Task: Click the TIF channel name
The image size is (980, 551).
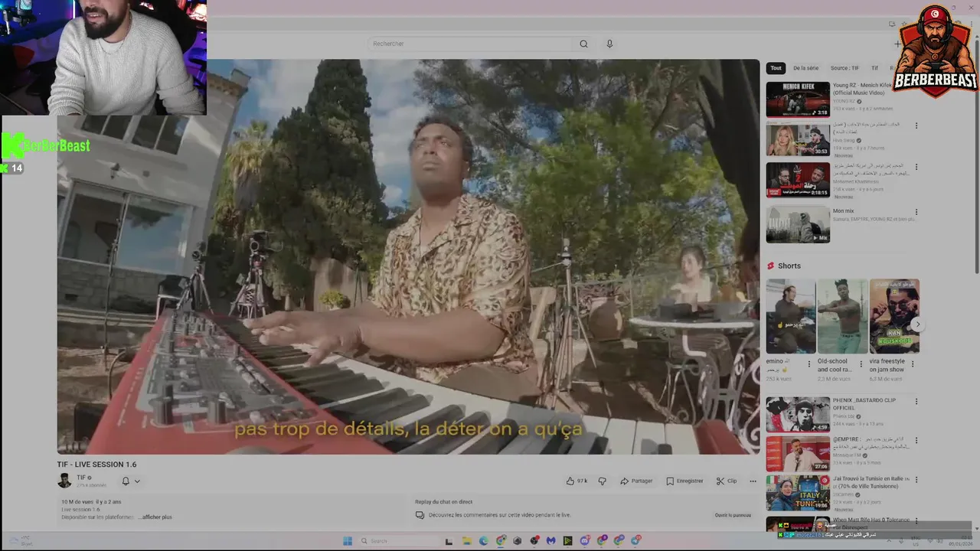Action: point(81,478)
